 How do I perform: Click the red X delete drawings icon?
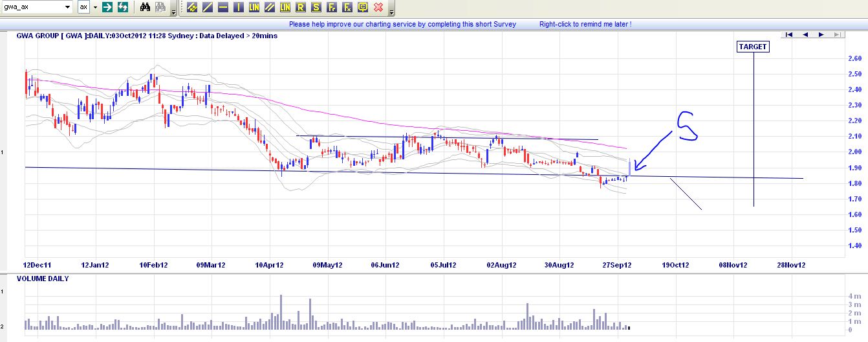click(379, 8)
